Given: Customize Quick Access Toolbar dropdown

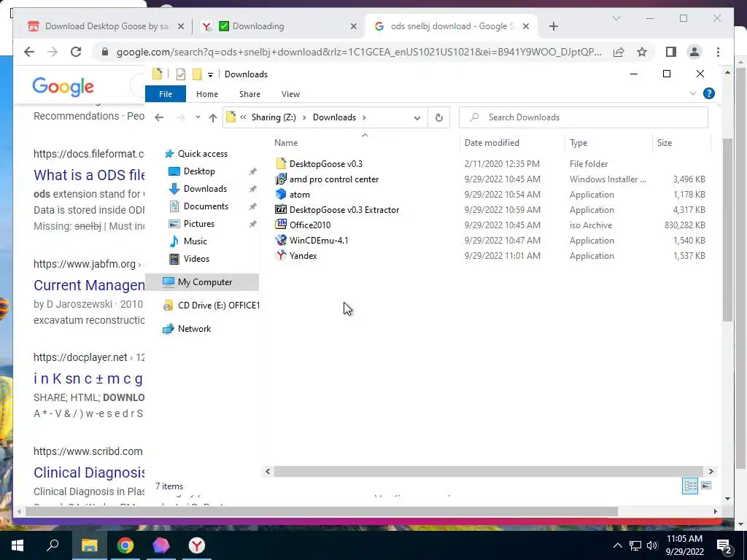Looking at the screenshot, I should pos(210,75).
